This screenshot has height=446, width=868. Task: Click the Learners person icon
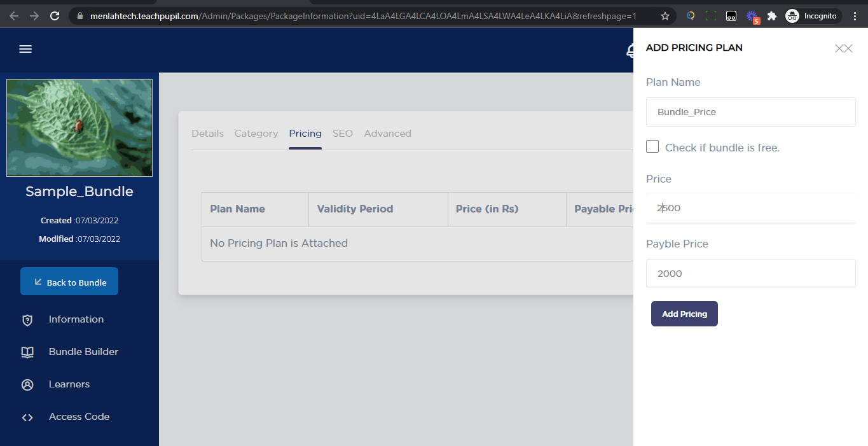(x=27, y=385)
